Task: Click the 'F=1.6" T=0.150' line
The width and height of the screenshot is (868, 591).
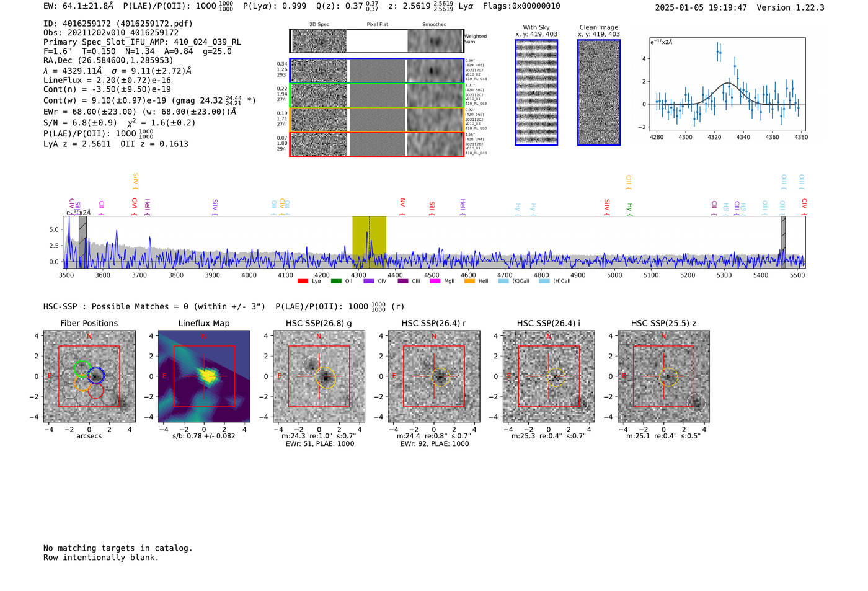Action: tap(138, 51)
